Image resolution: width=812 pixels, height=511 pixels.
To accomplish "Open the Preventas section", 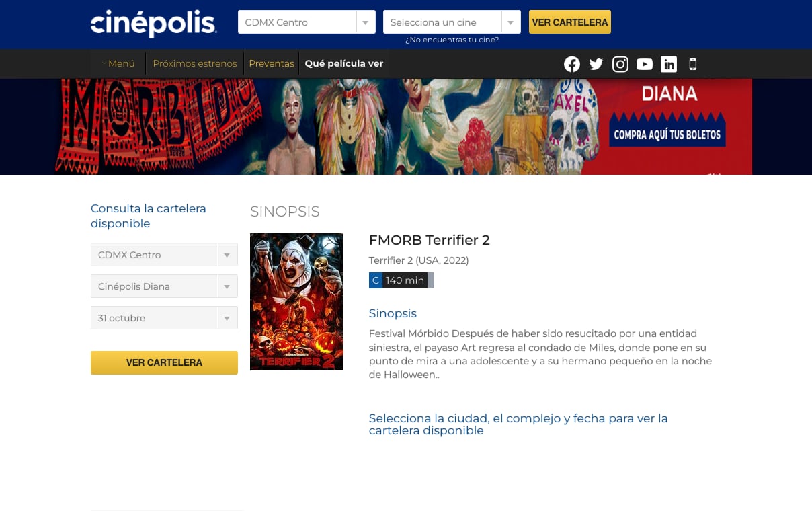I will click(x=272, y=63).
